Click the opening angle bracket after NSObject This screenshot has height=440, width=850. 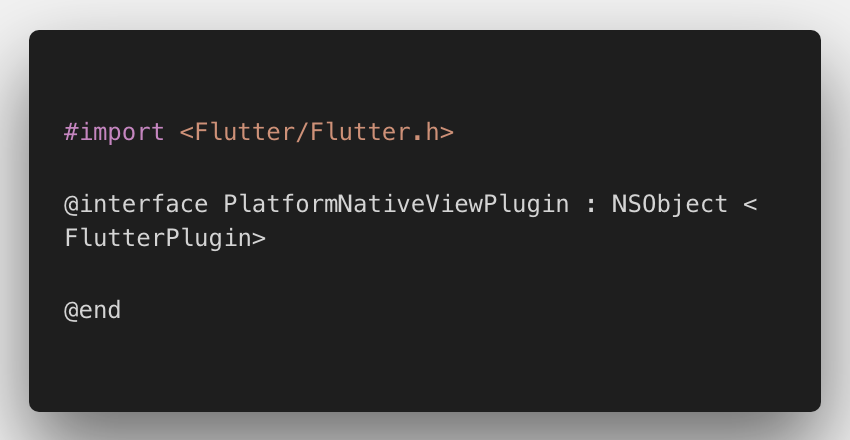click(750, 205)
